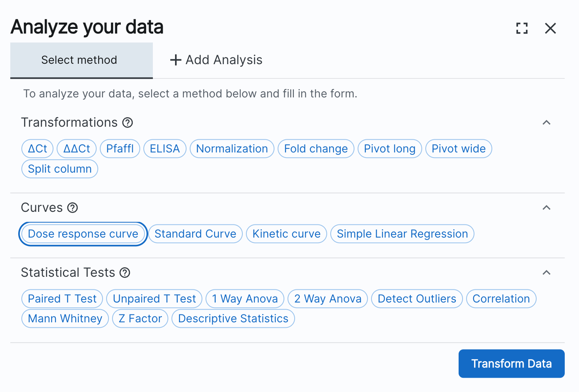Open fullscreen view of the dialog
The width and height of the screenshot is (579, 392).
(522, 28)
